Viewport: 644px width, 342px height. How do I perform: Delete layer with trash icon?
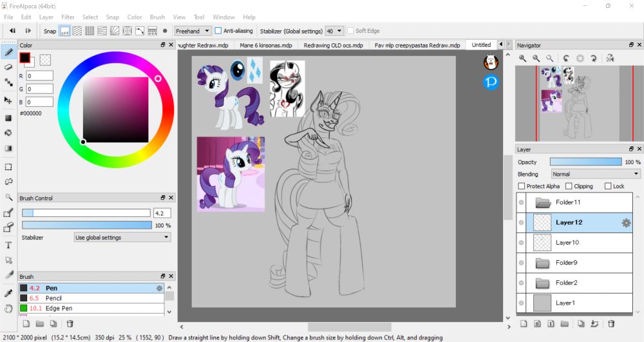[x=611, y=324]
